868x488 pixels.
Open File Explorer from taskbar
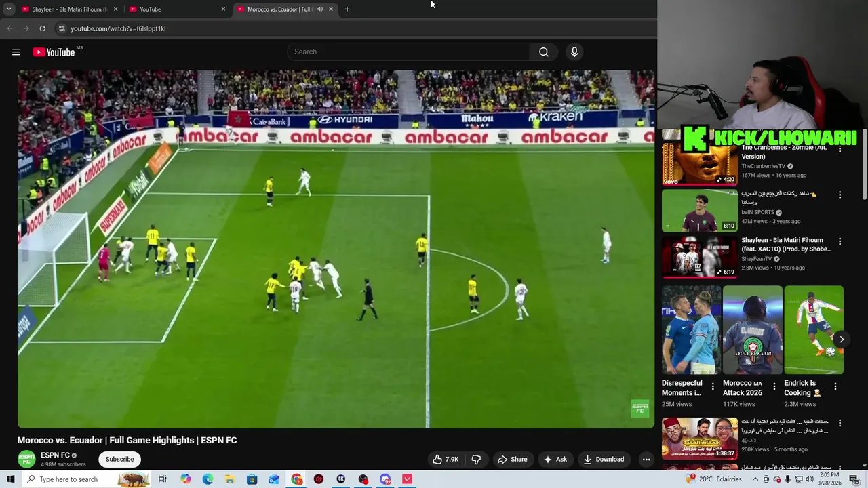point(230,479)
